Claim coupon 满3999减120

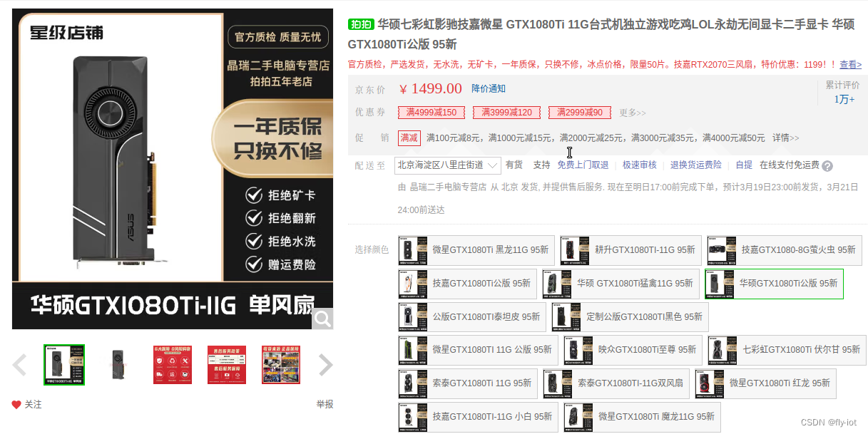click(506, 113)
